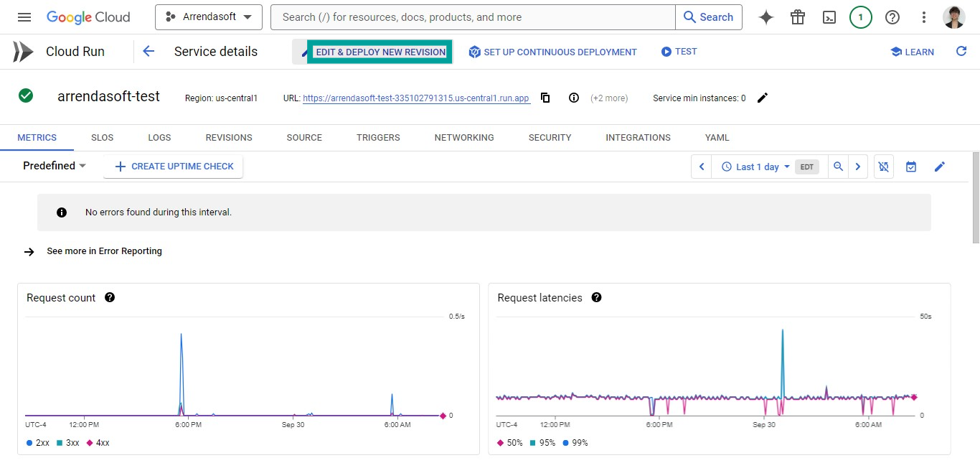Reset zoom magnifier icon in time controls
Screen dimensions: 980x463
click(x=838, y=167)
